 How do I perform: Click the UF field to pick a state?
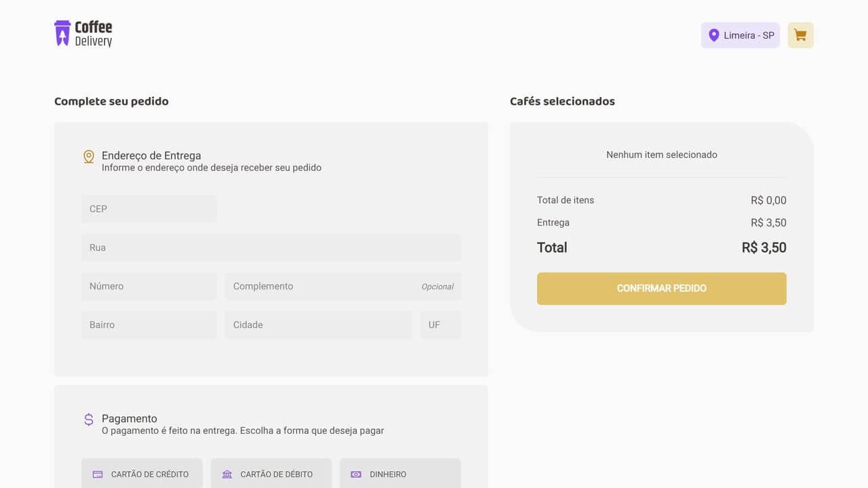(440, 325)
